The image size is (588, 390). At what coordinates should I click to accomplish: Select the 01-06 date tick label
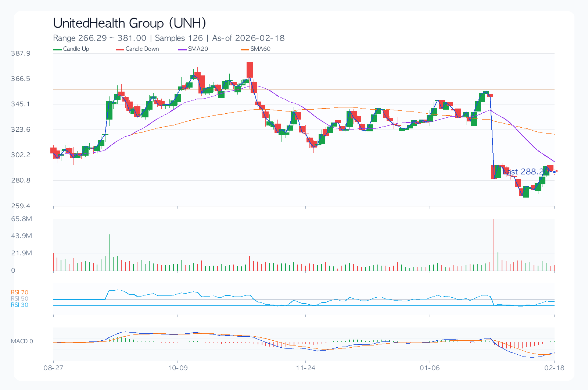pyautogui.click(x=430, y=368)
